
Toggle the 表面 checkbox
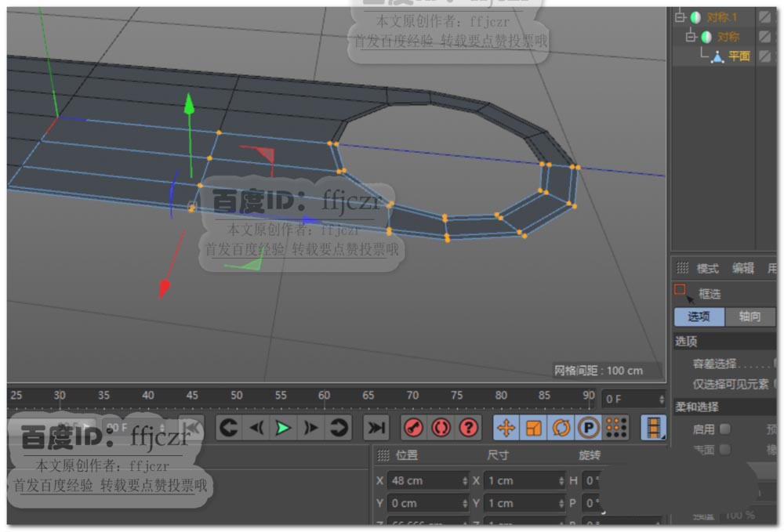(x=725, y=450)
